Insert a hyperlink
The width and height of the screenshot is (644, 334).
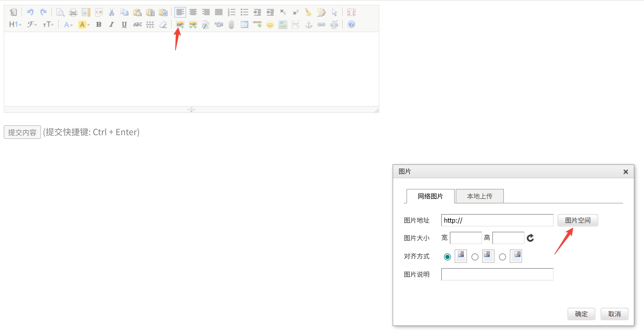321,25
